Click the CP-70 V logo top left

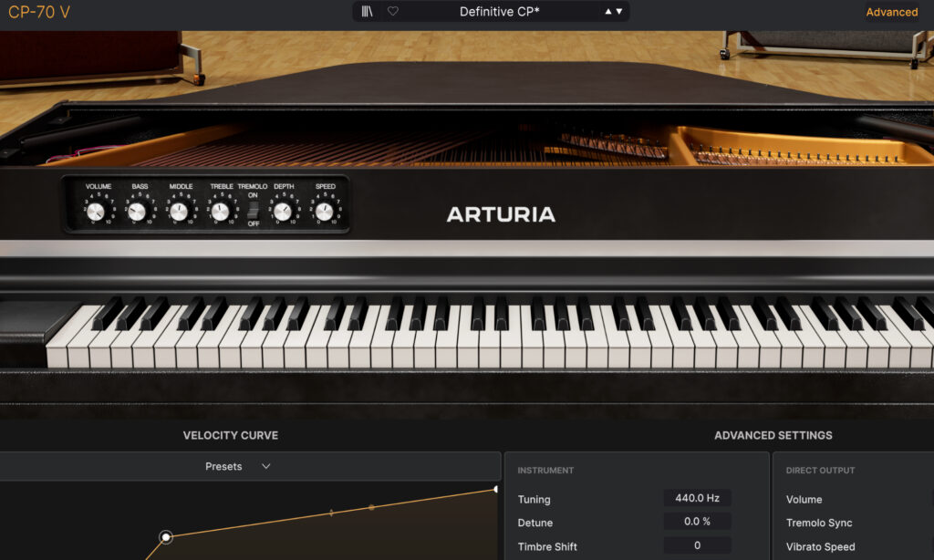pos(39,12)
